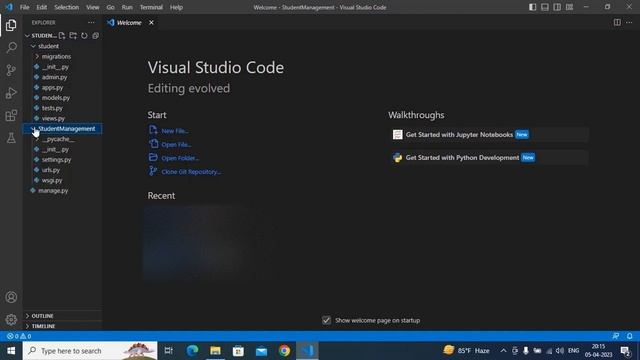Click the Open Folder... link
The image size is (640, 360).
(180, 158)
